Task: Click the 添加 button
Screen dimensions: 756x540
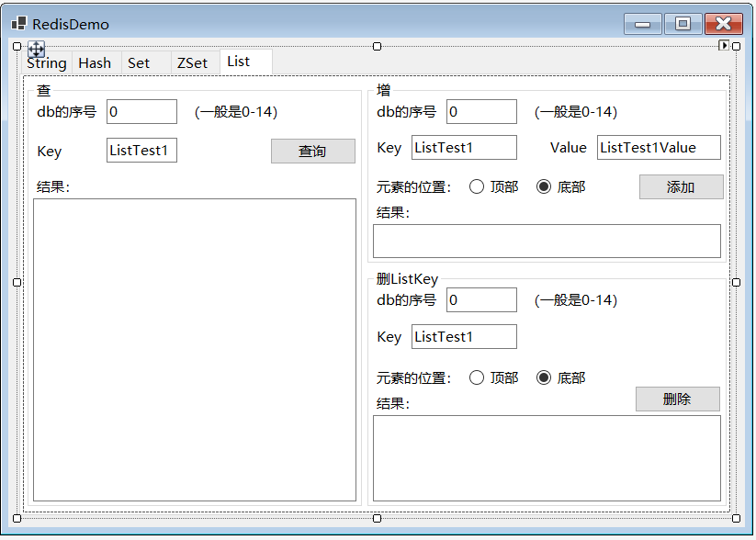Action: coord(682,187)
